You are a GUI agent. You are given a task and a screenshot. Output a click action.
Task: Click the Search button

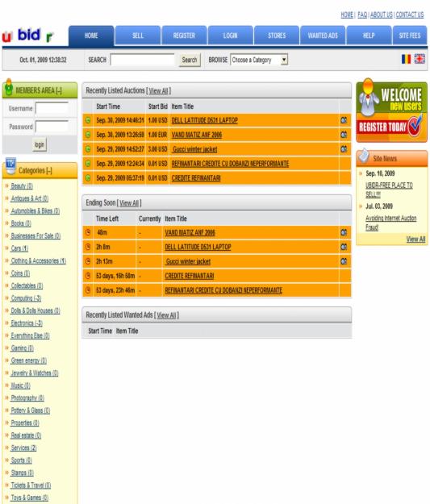190,60
